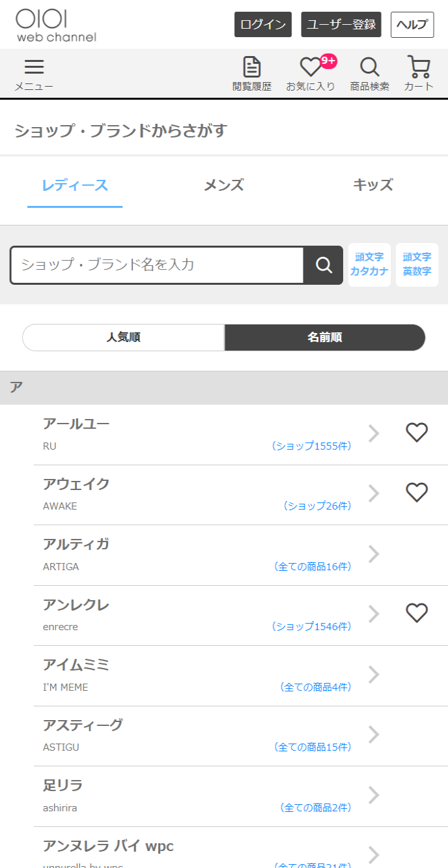Open the hamburger menu icon
The image size is (448, 868).
pos(34,68)
